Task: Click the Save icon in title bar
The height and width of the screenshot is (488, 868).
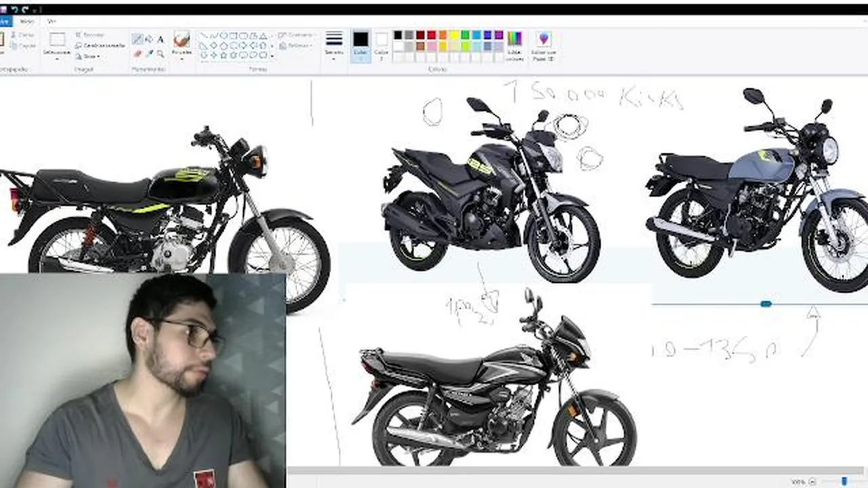Action: 4,9
